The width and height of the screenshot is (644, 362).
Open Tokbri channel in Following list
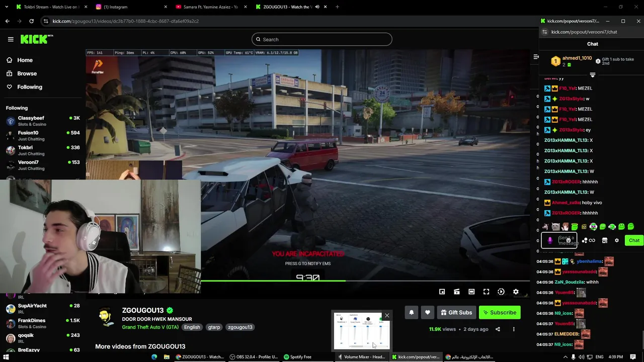click(x=43, y=150)
